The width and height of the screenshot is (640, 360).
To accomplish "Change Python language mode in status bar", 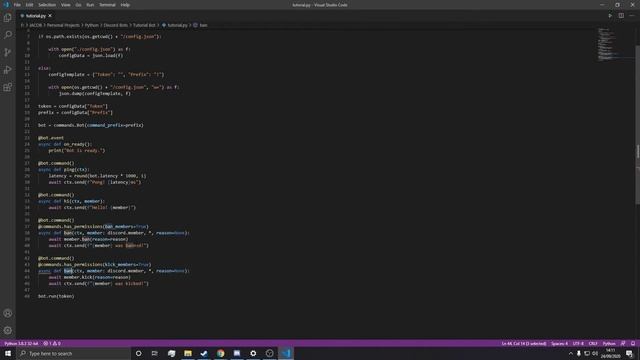I will 609,344.
